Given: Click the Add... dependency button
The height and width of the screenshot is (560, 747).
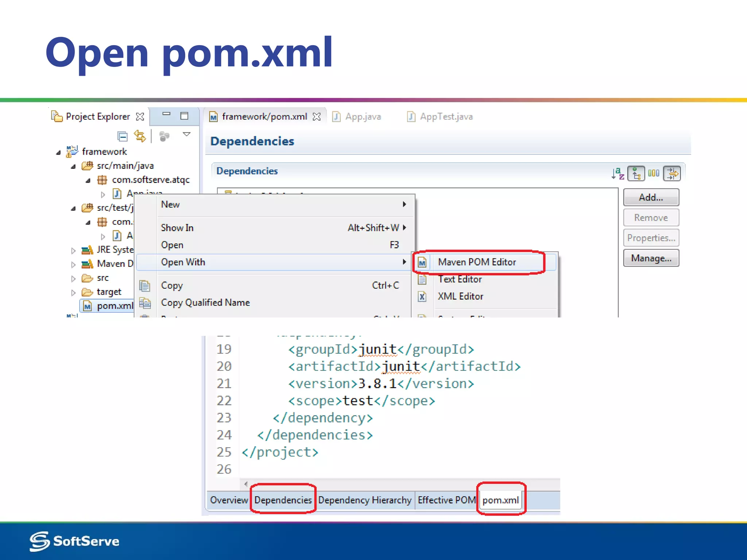Looking at the screenshot, I should 651,197.
